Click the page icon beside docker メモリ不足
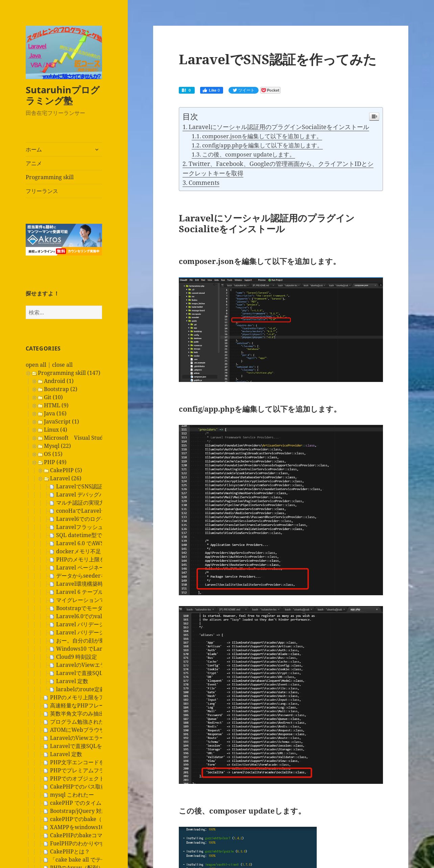The image size is (434, 868). click(x=52, y=552)
